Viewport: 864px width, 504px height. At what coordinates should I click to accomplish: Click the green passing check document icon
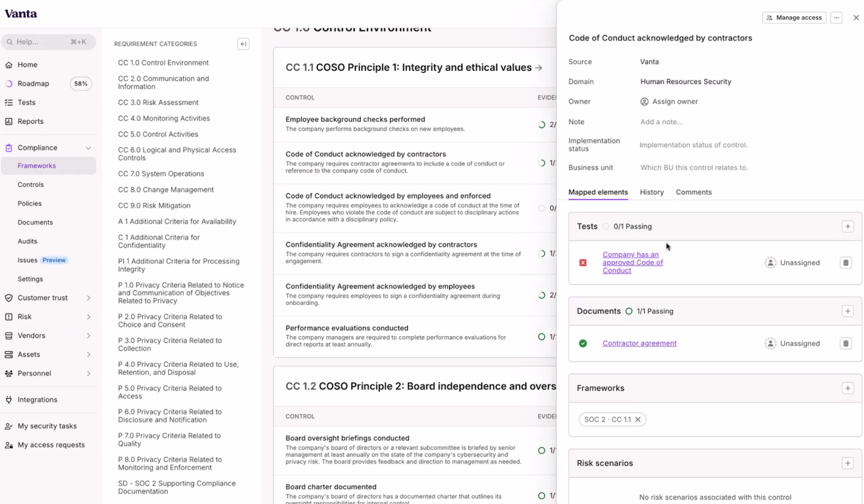click(x=583, y=344)
